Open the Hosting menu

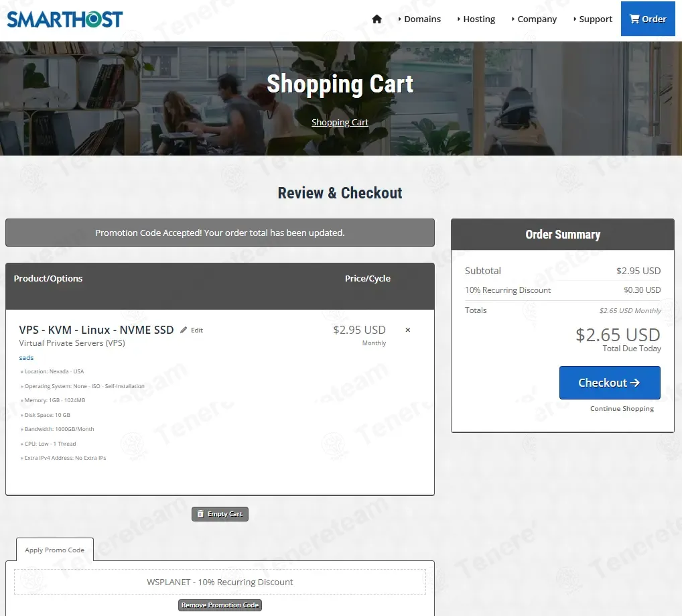[476, 19]
